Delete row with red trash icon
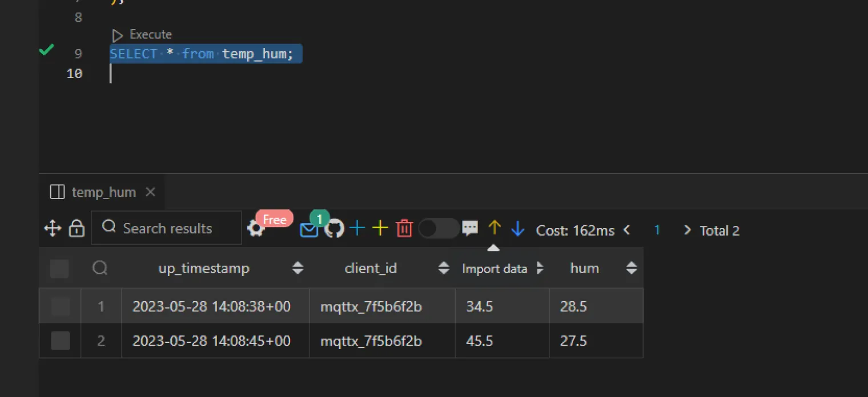 click(x=404, y=229)
